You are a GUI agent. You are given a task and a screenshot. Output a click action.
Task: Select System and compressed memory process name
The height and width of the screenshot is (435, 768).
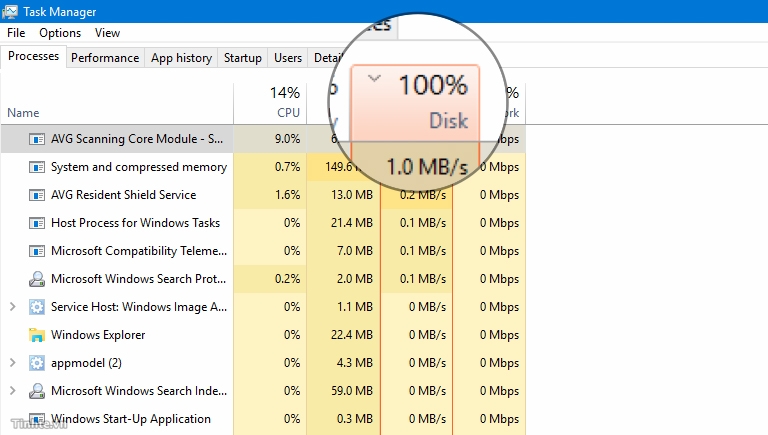click(x=139, y=167)
